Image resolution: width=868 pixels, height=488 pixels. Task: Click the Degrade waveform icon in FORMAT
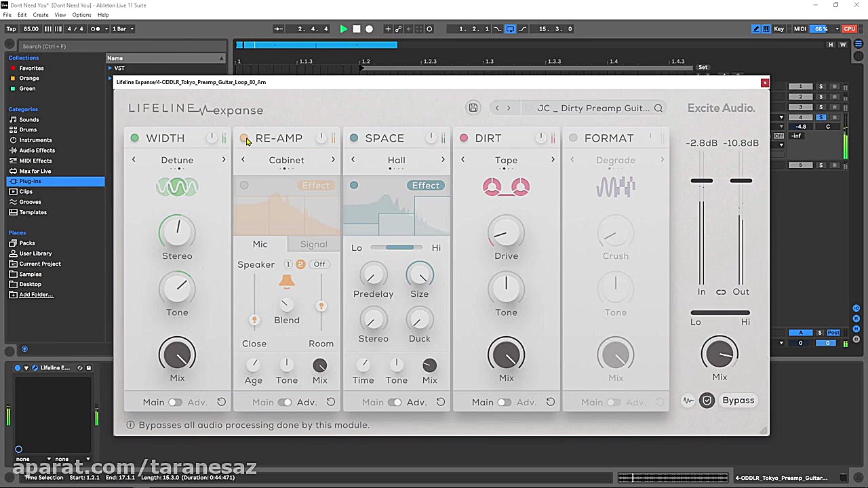(616, 187)
